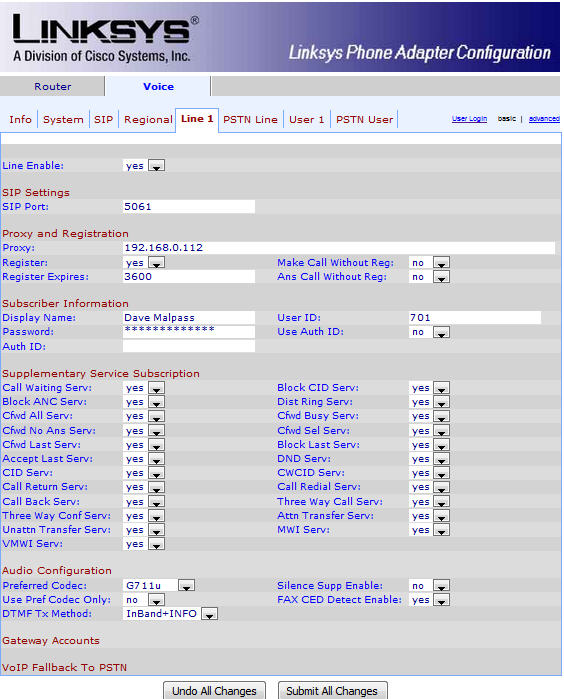This screenshot has height=699, width=564.
Task: Open FAX CED Detect Enable dropdown
Action: pyautogui.click(x=429, y=600)
